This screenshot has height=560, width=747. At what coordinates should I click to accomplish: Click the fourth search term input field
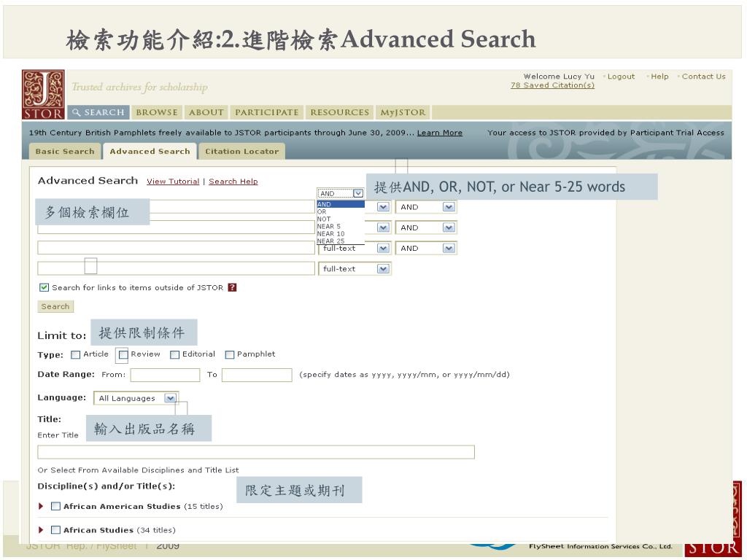(x=177, y=268)
